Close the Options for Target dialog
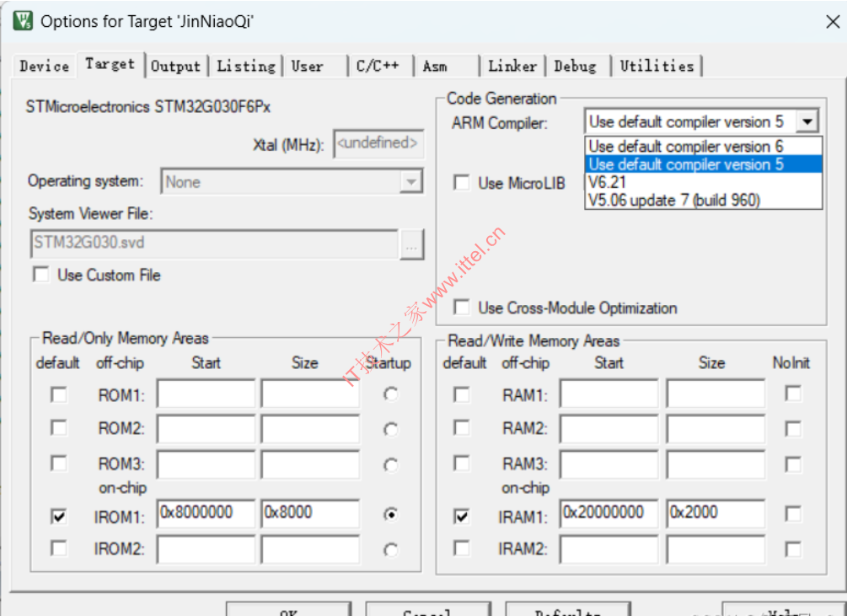 [x=833, y=22]
